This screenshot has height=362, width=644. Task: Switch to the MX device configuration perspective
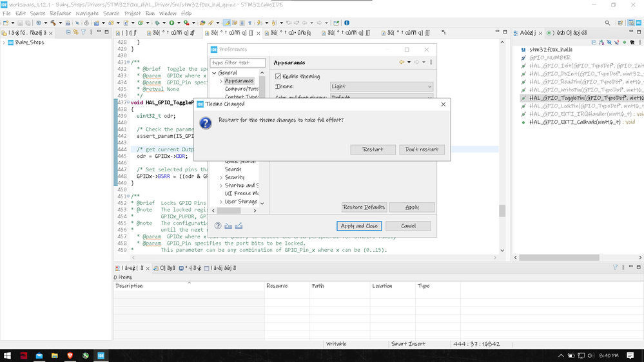pyautogui.click(x=639, y=23)
